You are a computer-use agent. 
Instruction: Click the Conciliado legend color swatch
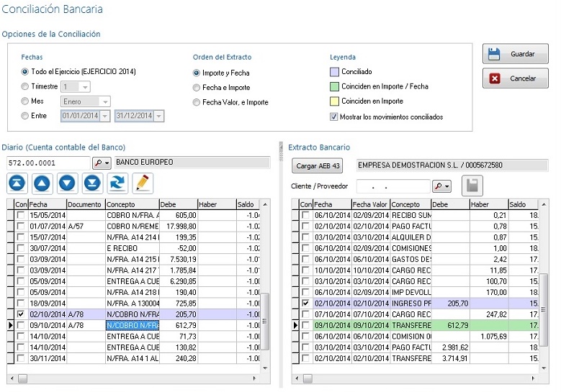[334, 72]
